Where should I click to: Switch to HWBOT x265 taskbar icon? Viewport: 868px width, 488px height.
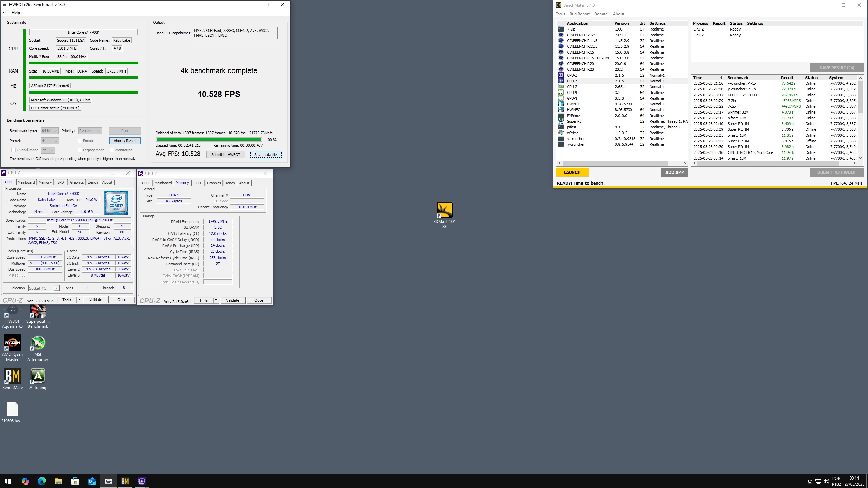(x=108, y=481)
